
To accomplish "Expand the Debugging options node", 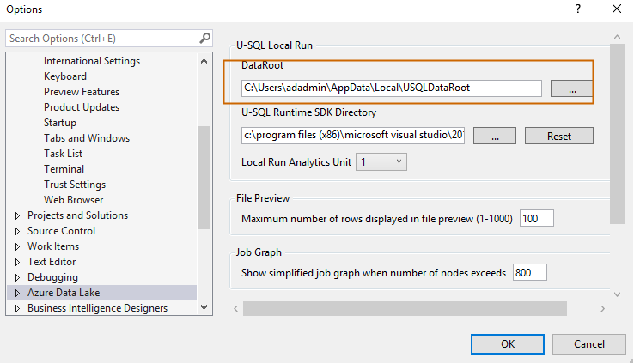I will [17, 278].
